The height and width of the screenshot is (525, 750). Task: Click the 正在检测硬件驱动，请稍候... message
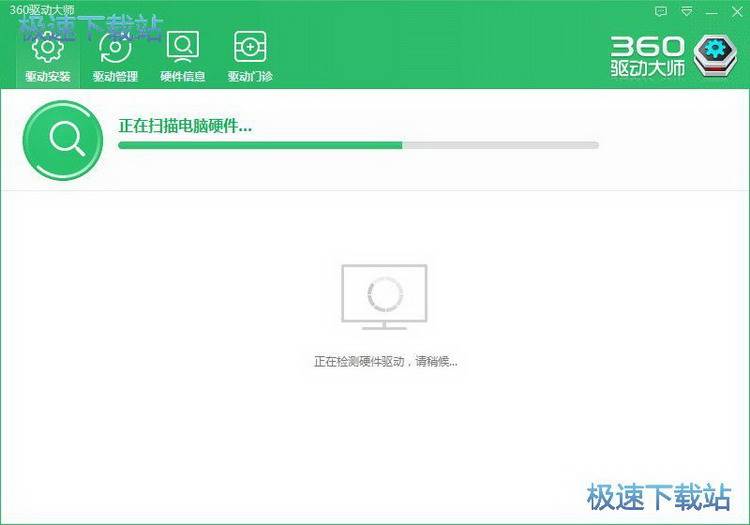tap(386, 361)
